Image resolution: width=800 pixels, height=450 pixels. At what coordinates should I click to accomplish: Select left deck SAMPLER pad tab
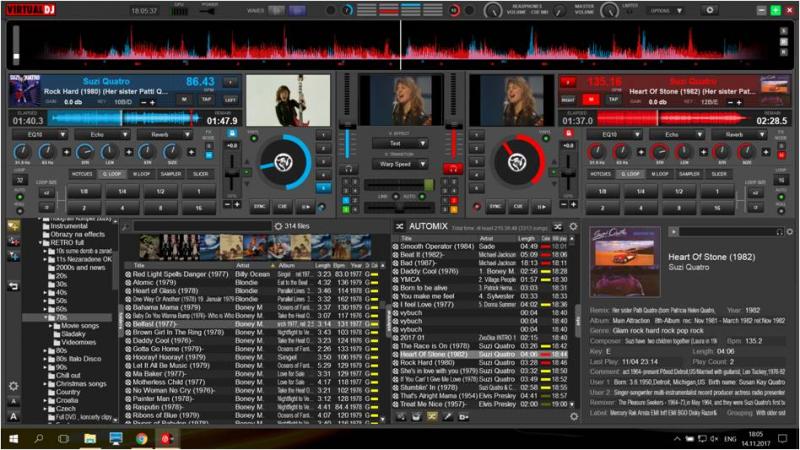[171, 174]
